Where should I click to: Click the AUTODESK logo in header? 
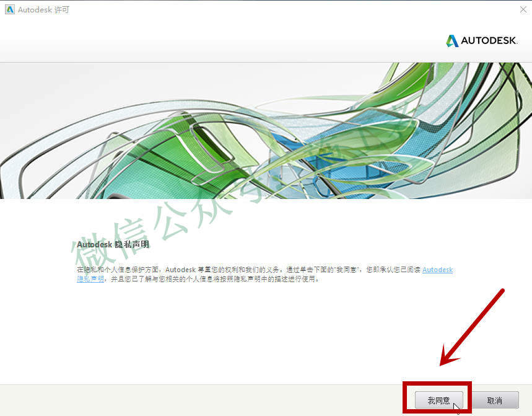tap(481, 41)
